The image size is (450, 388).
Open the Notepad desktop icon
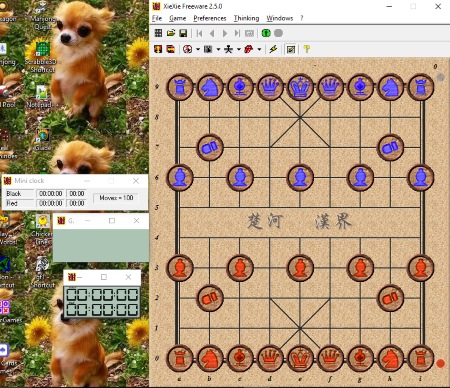41,97
